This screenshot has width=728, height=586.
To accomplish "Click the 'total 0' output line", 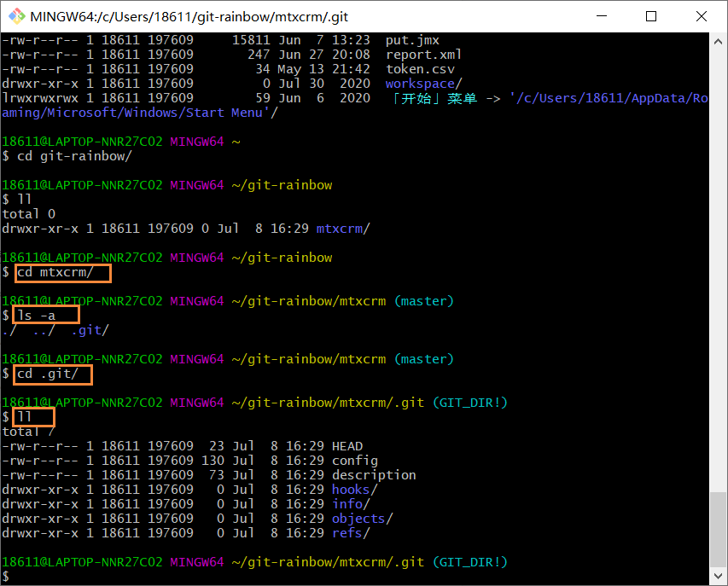I will click(x=29, y=214).
